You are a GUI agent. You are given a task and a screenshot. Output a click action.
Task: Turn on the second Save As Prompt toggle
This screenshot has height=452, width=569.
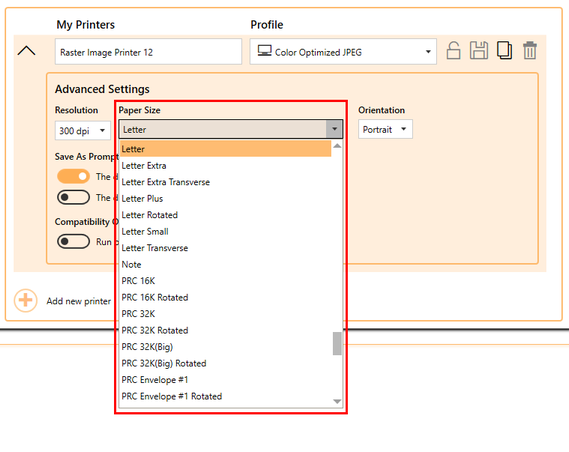click(x=73, y=198)
